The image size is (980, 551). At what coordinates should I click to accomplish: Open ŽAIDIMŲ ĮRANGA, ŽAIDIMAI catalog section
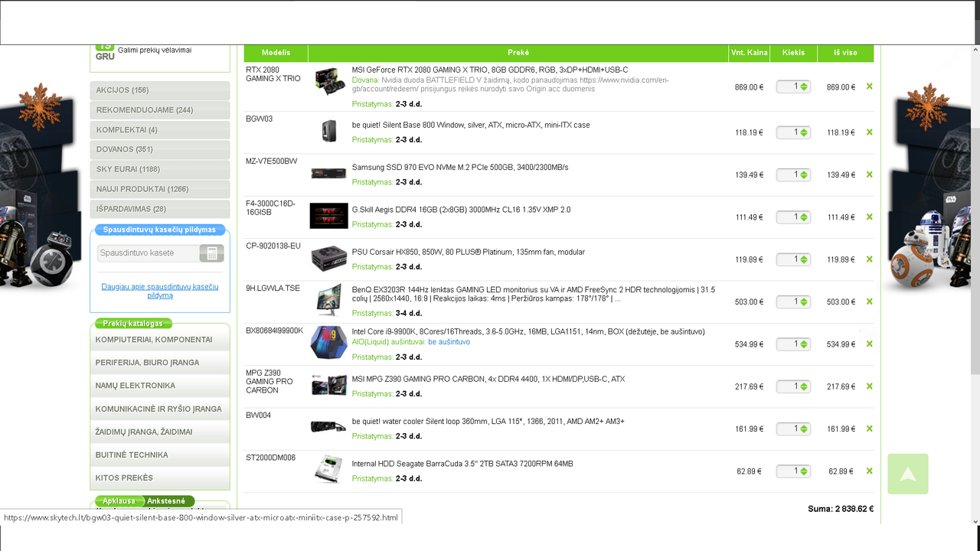160,432
